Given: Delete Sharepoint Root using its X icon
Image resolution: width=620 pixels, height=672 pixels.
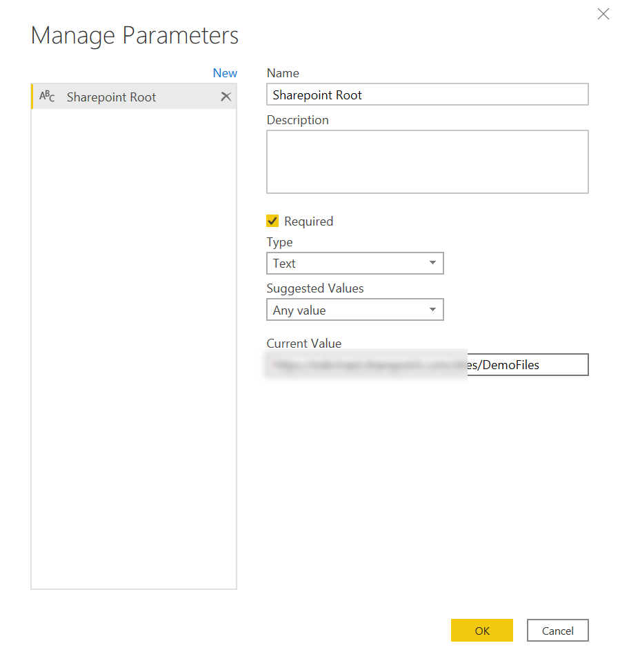Looking at the screenshot, I should point(226,97).
